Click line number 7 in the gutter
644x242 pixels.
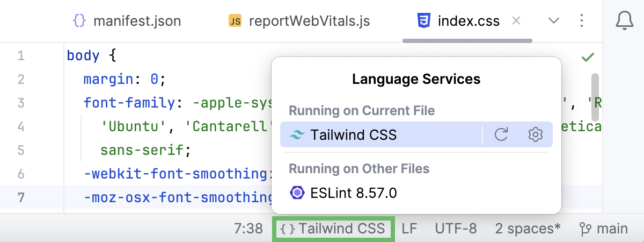coord(21,197)
